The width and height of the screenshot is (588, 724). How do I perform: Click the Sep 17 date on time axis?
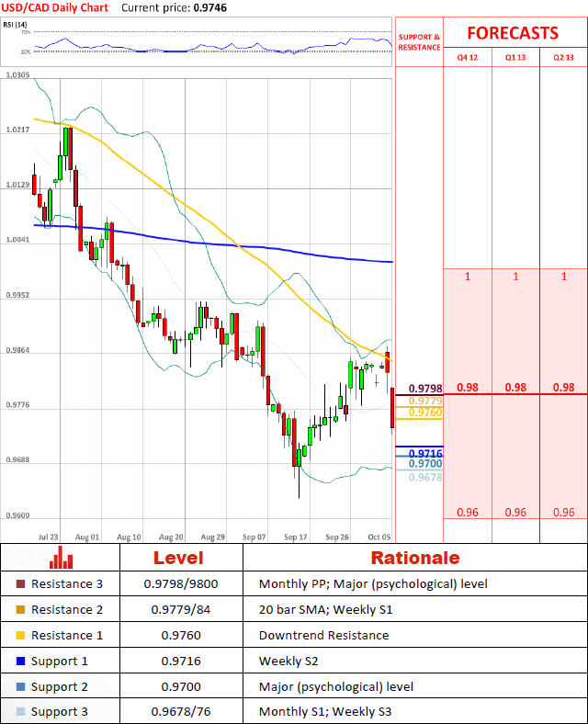point(296,536)
